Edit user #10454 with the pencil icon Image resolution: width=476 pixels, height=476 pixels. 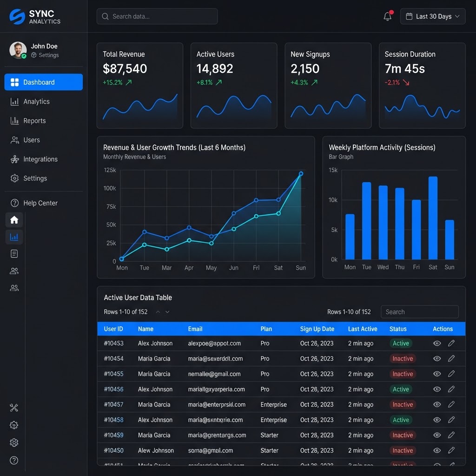click(x=451, y=358)
